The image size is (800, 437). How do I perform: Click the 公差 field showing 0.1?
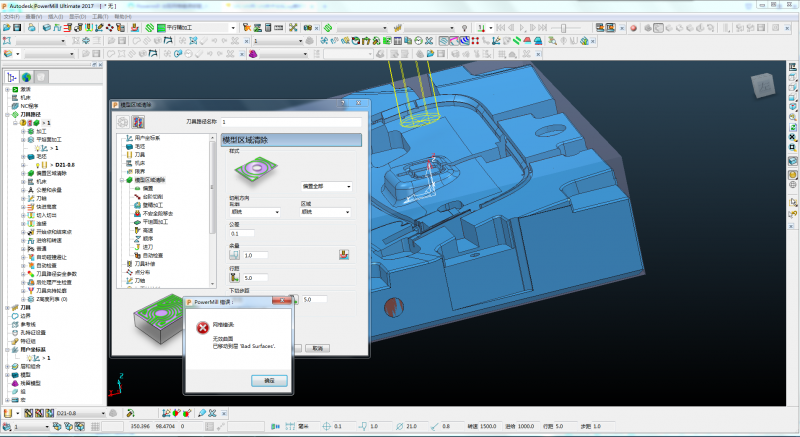click(x=242, y=234)
